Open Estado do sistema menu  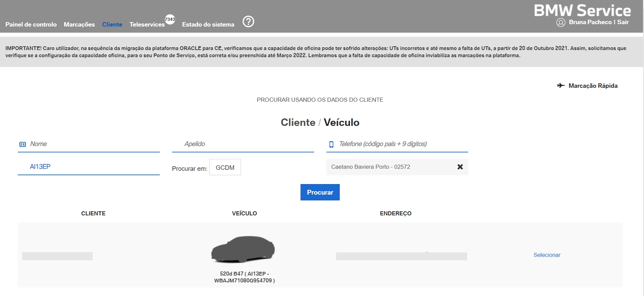coord(208,24)
